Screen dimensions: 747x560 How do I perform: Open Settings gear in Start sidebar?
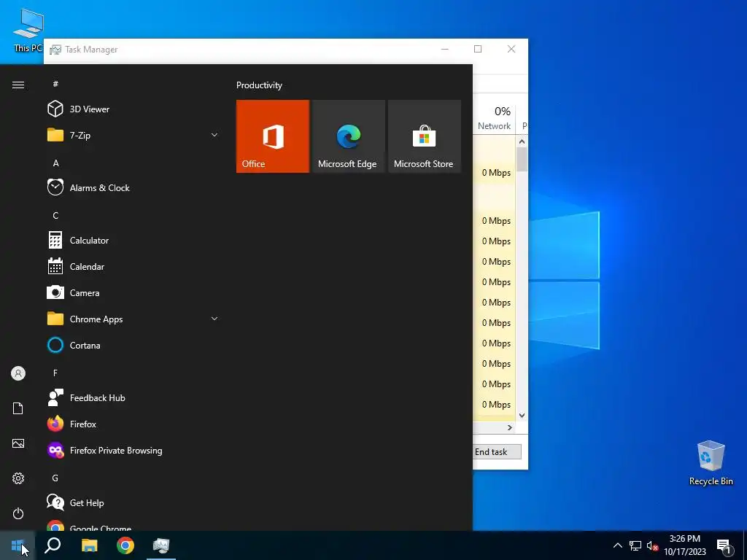coord(18,478)
